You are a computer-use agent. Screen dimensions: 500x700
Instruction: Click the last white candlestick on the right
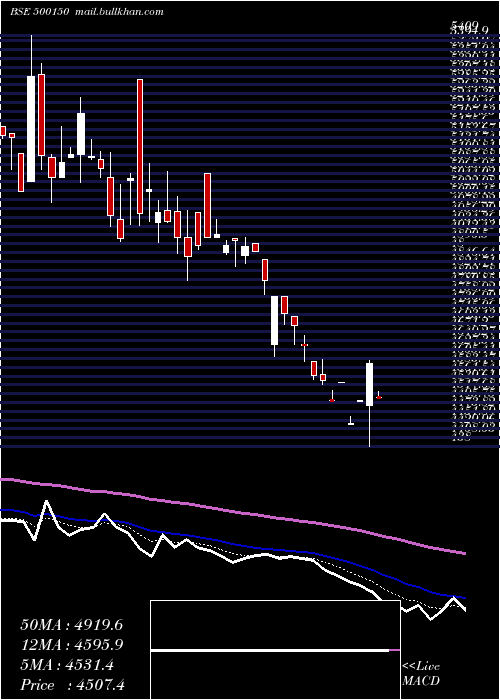[369, 384]
